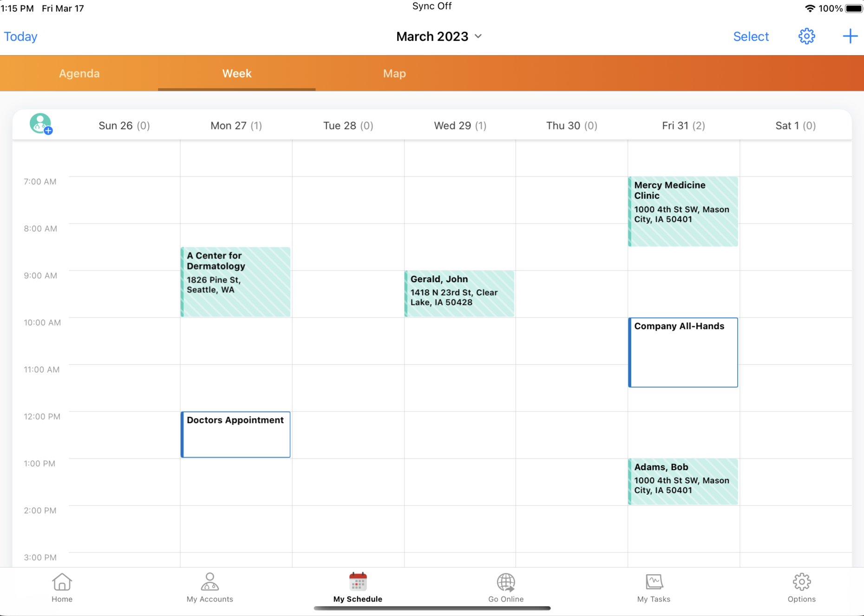Open the March 2023 month picker

coord(432,36)
